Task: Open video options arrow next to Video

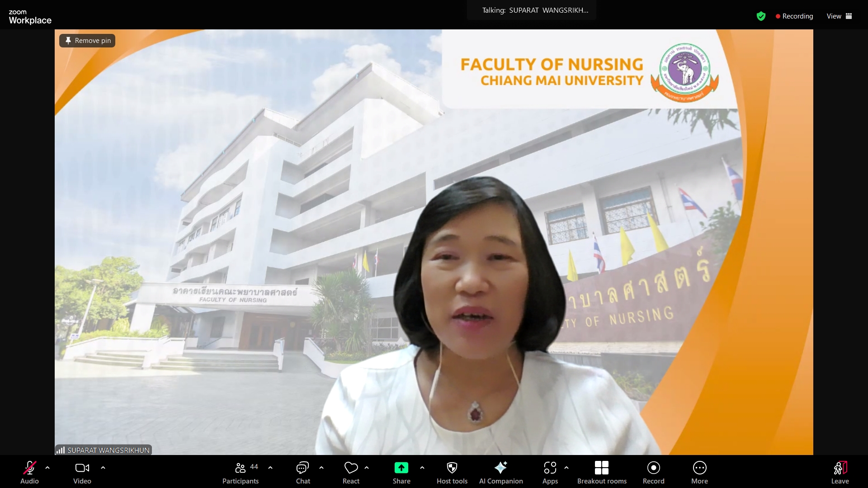Action: coord(103,468)
